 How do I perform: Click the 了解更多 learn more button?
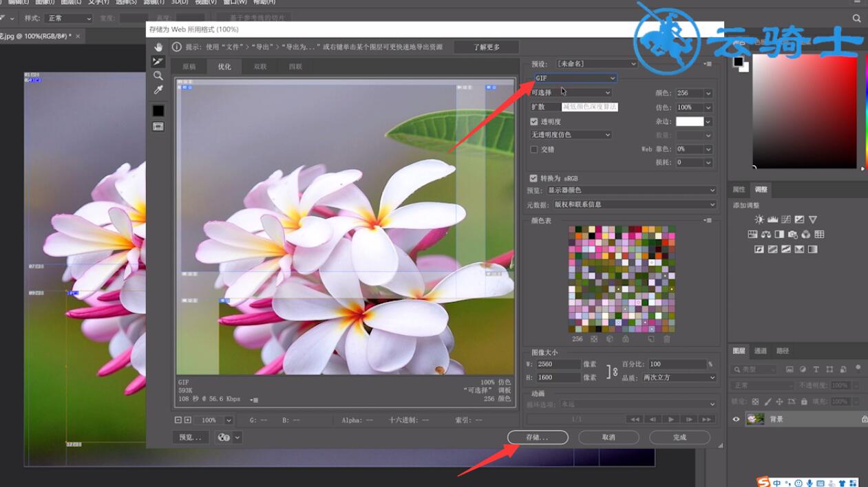tap(487, 47)
